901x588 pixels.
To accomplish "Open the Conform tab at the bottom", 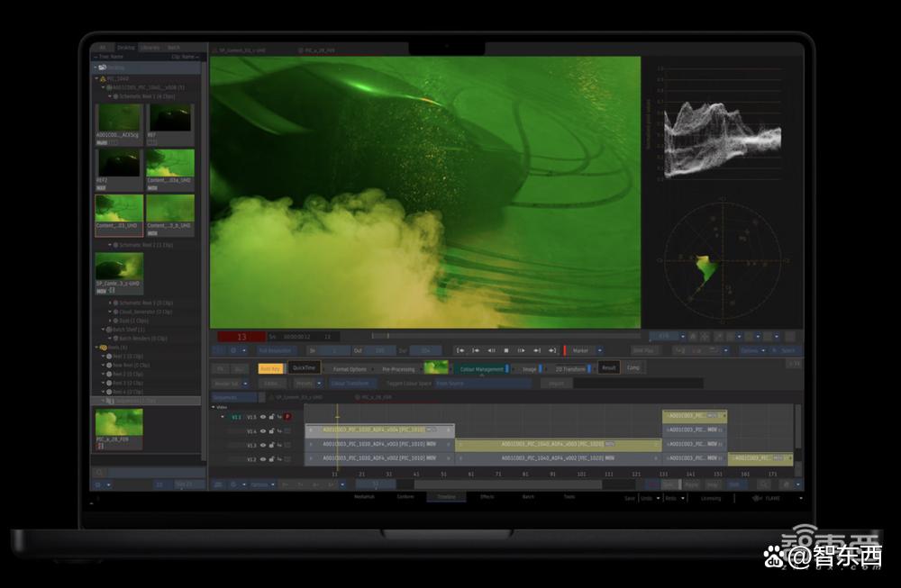I will click(405, 497).
